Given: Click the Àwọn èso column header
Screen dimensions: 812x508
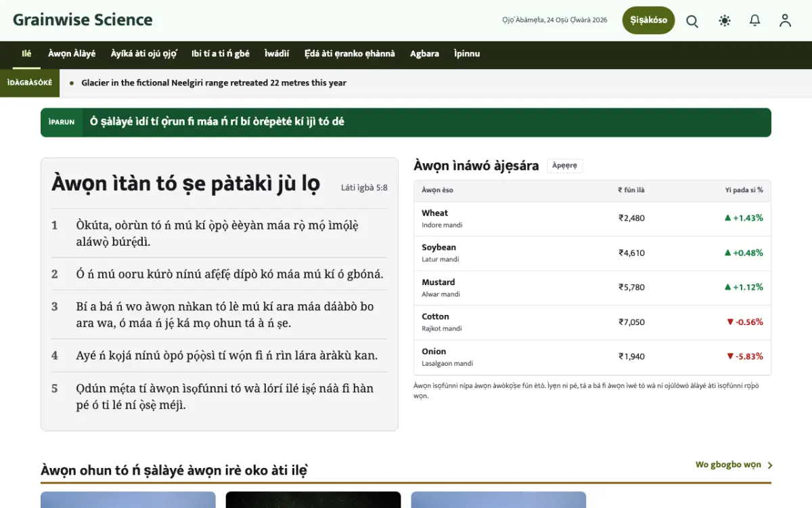Looking at the screenshot, I should 437,190.
